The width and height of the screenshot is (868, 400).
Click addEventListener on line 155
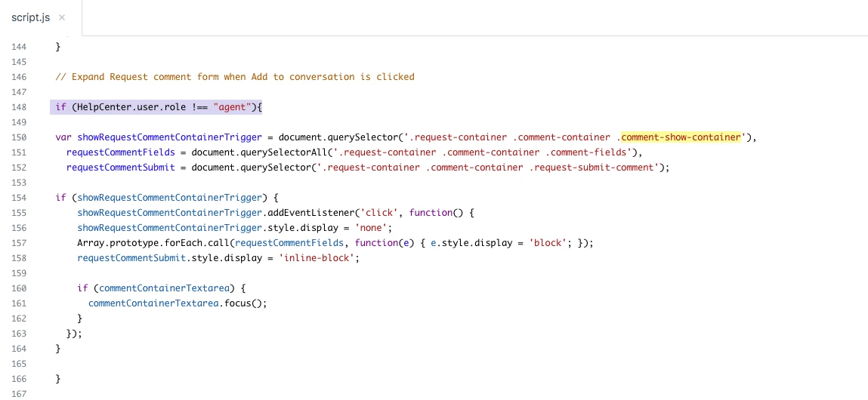[x=311, y=213]
